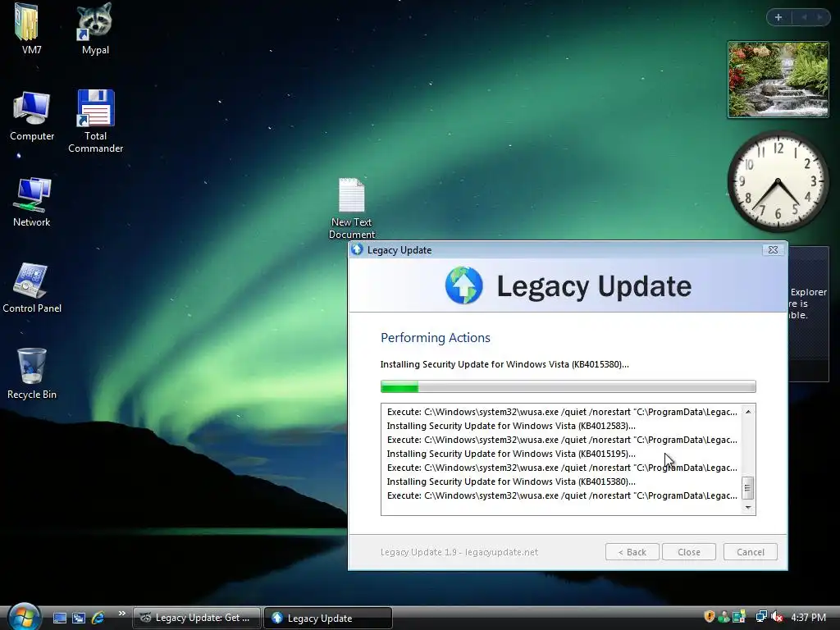The image size is (840, 630).
Task: Select log line Installing KB4012583
Action: click(511, 426)
